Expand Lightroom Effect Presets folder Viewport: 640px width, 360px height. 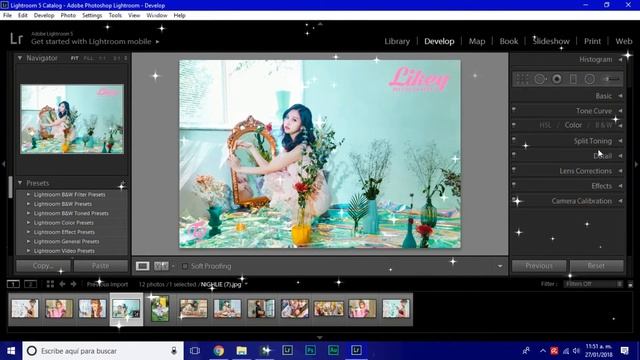(28, 232)
